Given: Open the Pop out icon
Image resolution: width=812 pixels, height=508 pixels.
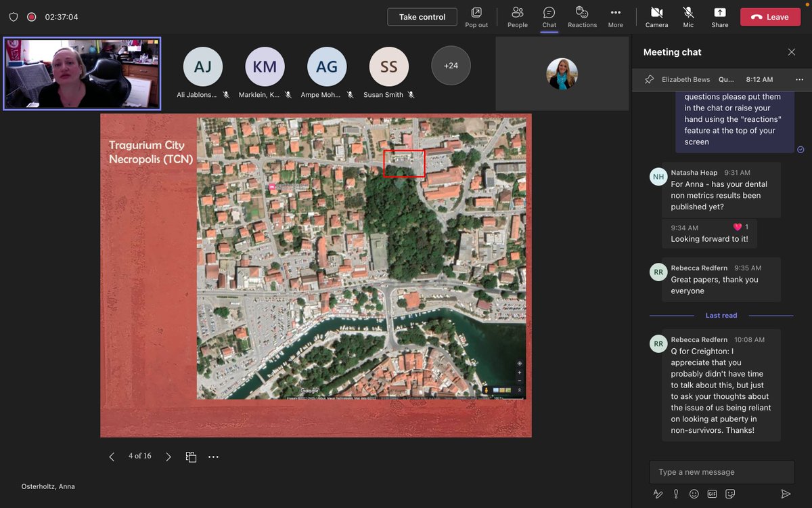Looking at the screenshot, I should click(x=476, y=13).
